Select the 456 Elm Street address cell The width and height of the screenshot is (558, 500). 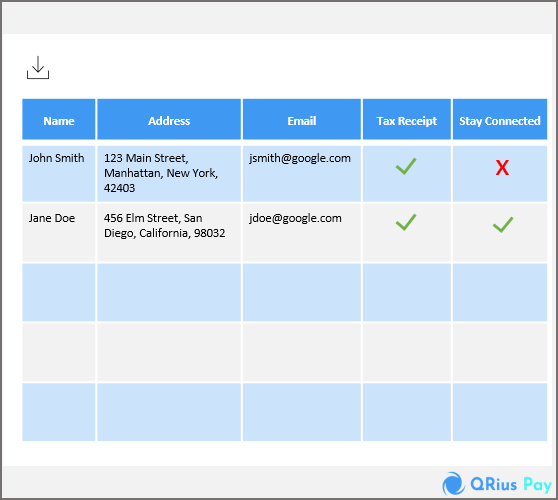point(169,233)
